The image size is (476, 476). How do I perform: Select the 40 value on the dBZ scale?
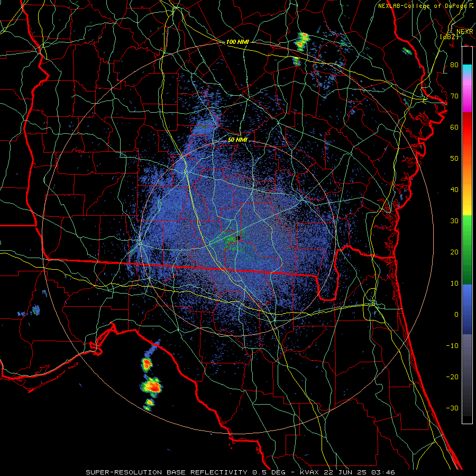tap(454, 190)
